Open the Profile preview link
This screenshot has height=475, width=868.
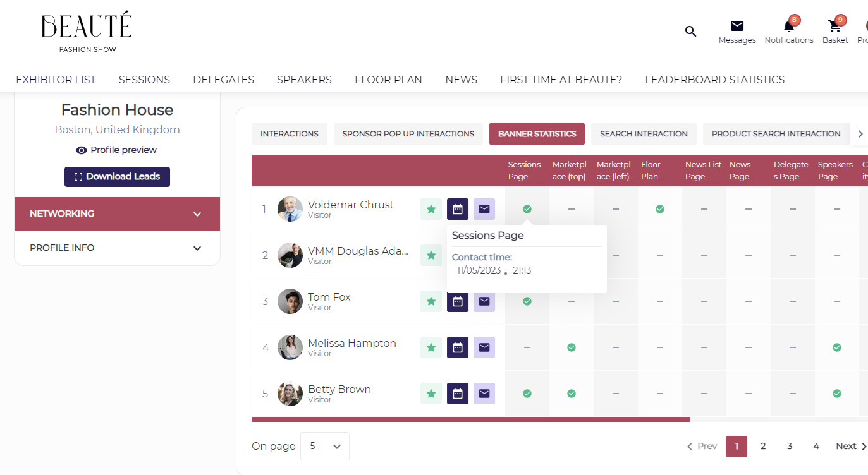coord(117,150)
